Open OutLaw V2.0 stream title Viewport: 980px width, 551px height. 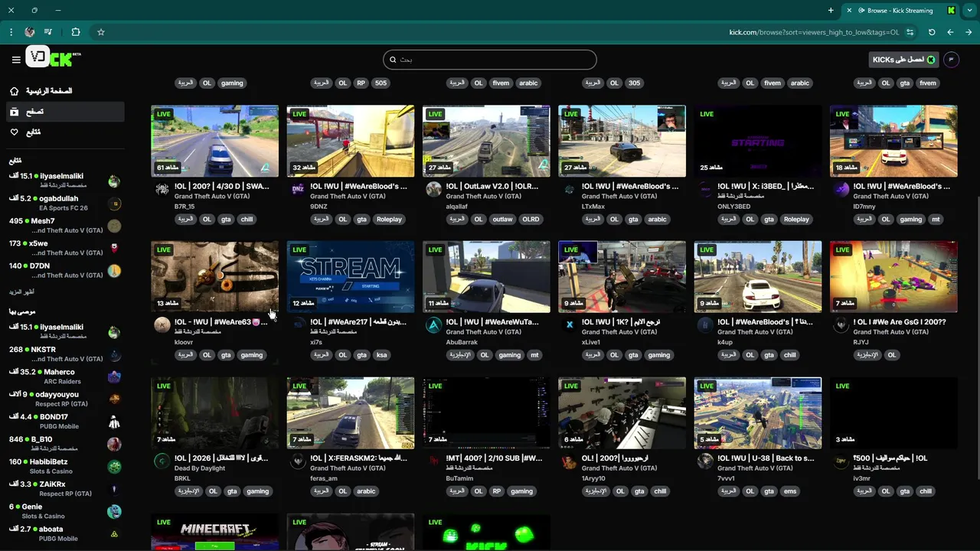coord(492,186)
